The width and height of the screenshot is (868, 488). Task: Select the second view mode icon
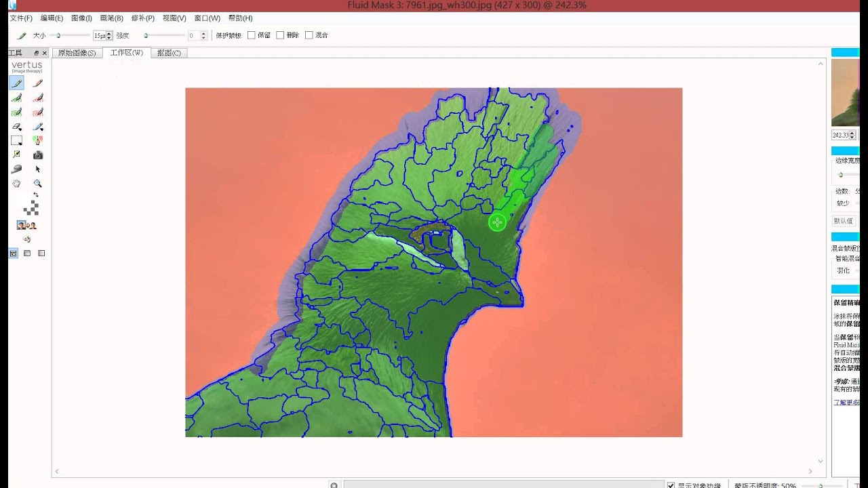coord(27,253)
